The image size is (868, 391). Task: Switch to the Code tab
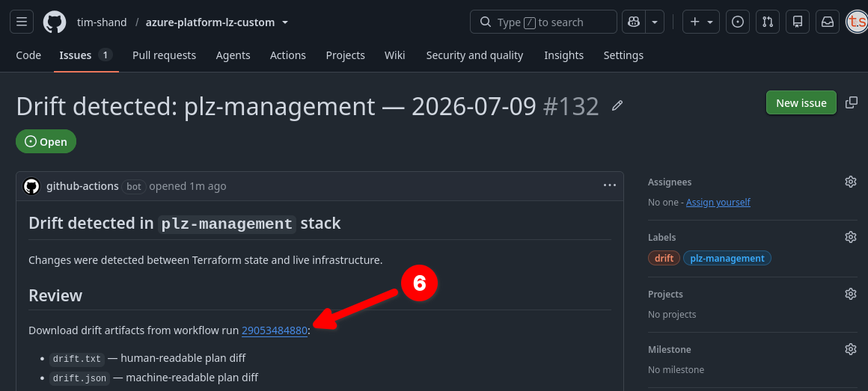pos(28,55)
